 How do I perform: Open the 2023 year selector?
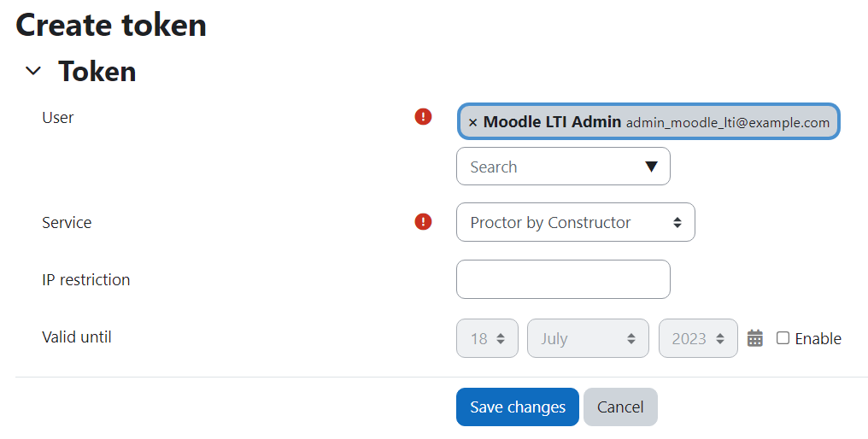tap(697, 338)
